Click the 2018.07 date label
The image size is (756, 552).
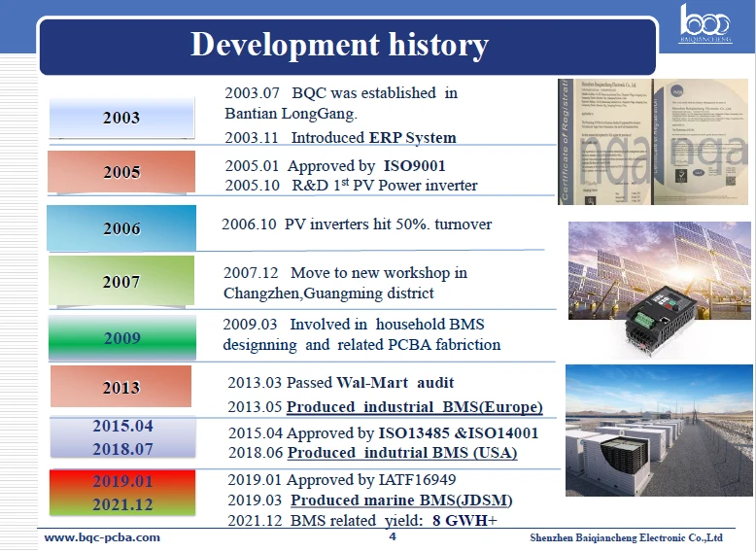pyautogui.click(x=122, y=449)
